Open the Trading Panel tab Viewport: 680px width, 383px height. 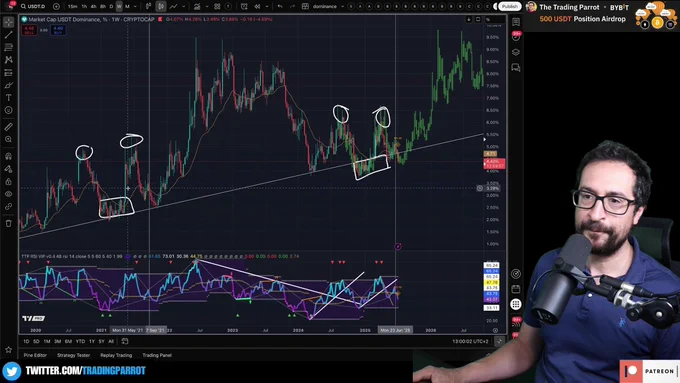click(x=157, y=355)
